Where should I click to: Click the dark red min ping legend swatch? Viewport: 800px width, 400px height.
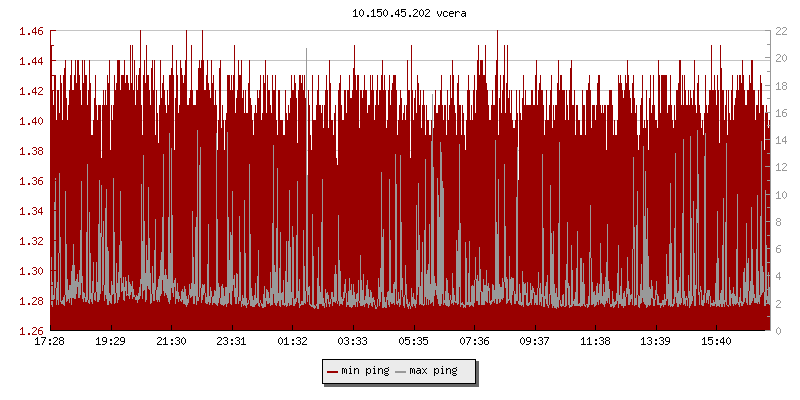pyautogui.click(x=332, y=372)
